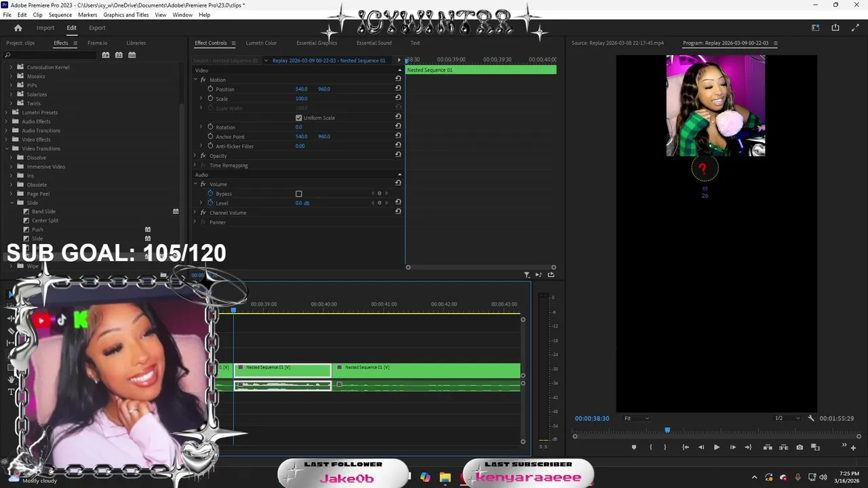Click the Extract icon in the Program monitor

tap(783, 447)
